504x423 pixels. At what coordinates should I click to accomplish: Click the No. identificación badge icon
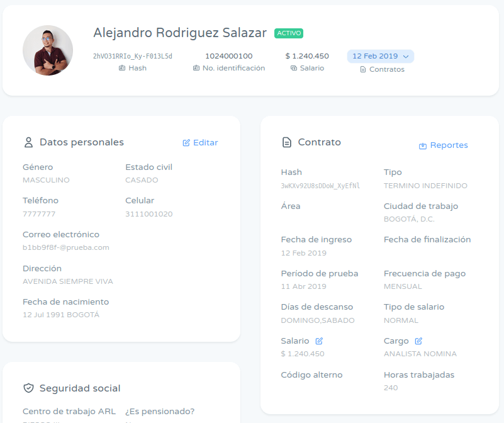[x=196, y=68]
